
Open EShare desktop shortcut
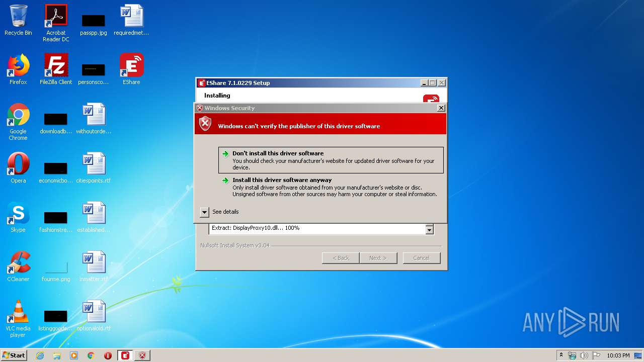click(131, 69)
